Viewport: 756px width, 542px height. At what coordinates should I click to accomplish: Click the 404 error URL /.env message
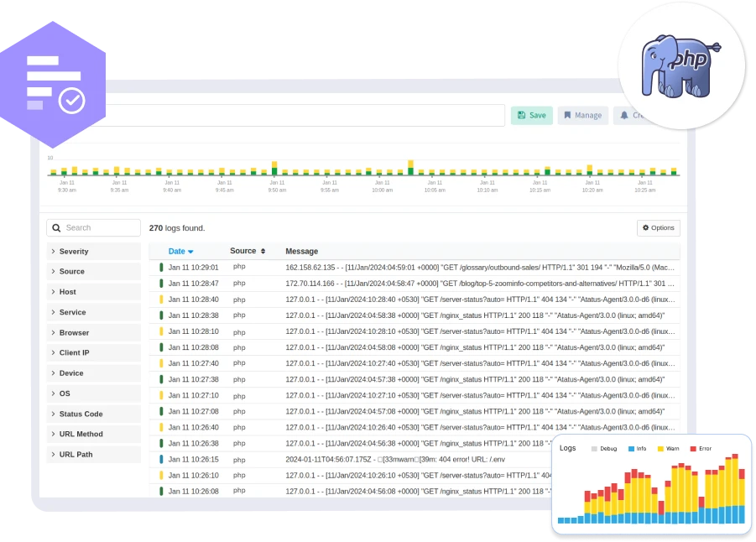(x=395, y=459)
